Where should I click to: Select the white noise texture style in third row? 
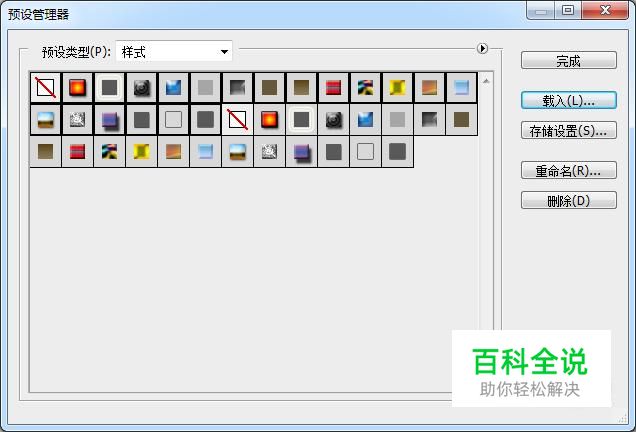coord(269,152)
